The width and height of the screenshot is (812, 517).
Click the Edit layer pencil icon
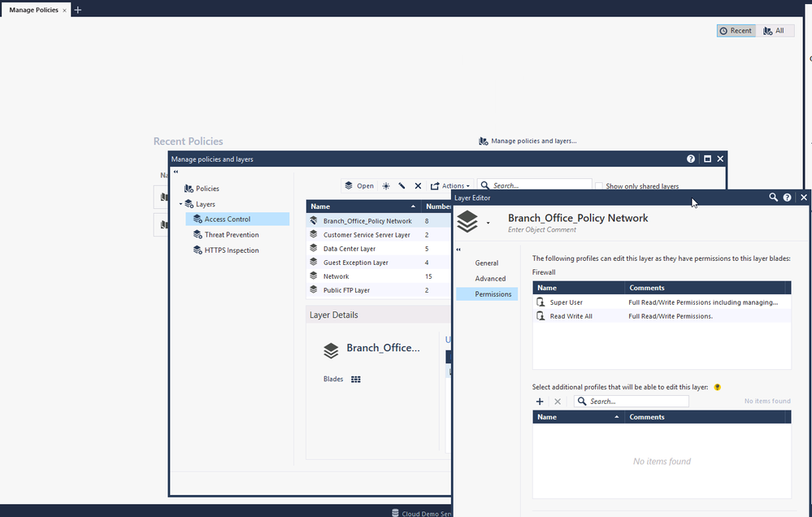(402, 186)
